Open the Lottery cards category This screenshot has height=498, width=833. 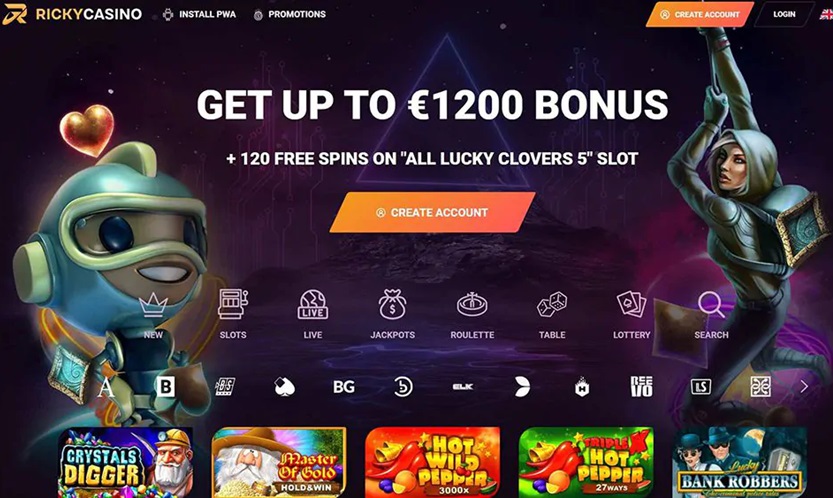pyautogui.click(x=631, y=305)
